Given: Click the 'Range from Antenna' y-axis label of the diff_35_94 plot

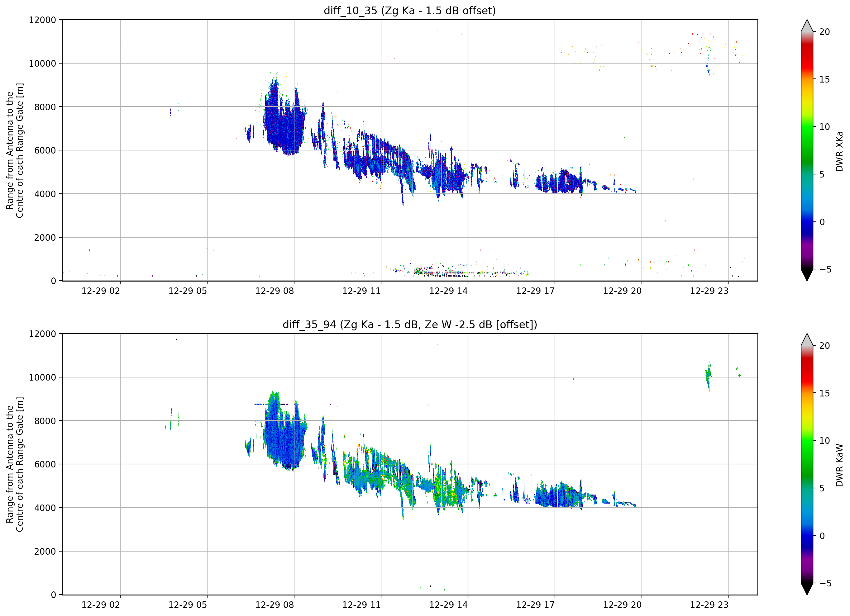Looking at the screenshot, I should (x=15, y=464).
